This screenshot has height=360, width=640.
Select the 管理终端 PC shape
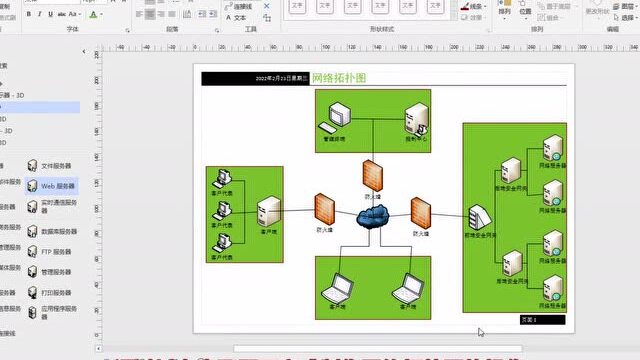[336, 118]
